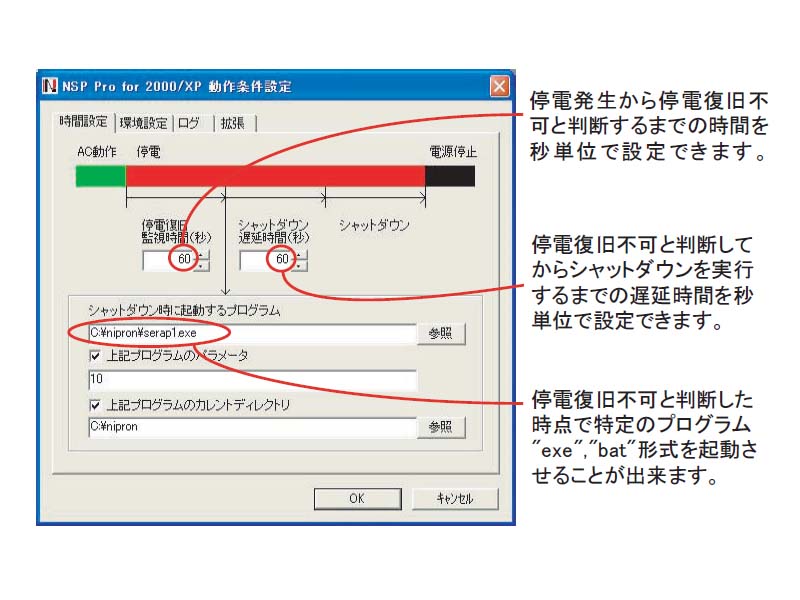800x600 pixels.
Task: Increase 停電復旧監視時間 with up arrow
Action: pyautogui.click(x=203, y=256)
